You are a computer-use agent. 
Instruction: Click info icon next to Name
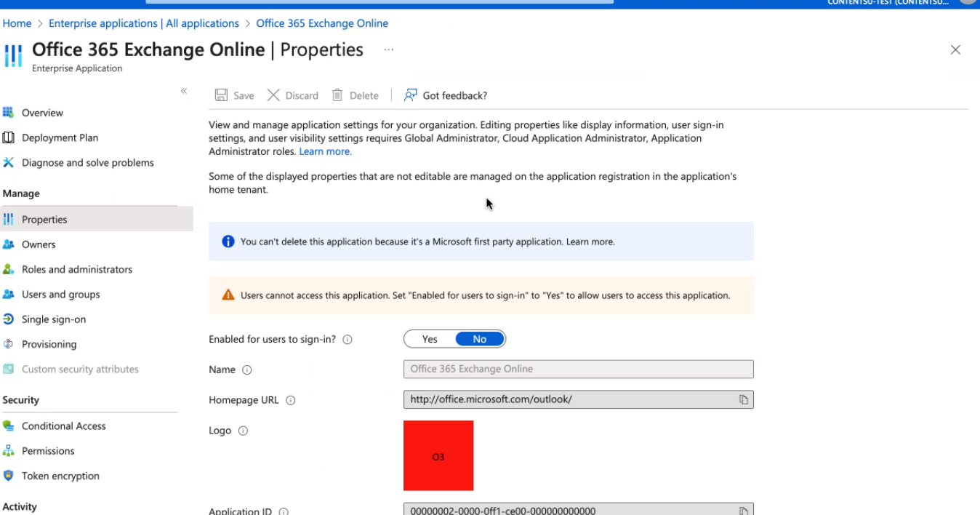click(246, 370)
